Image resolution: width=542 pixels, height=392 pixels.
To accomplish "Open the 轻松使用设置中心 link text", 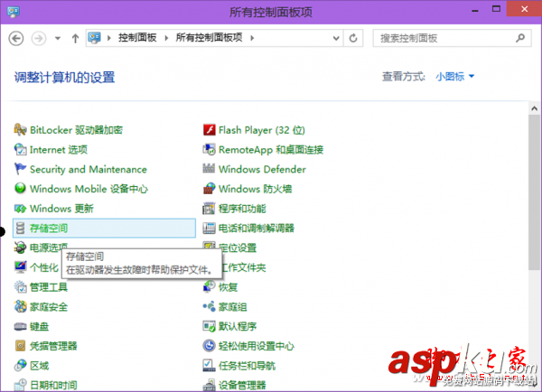I will (257, 346).
